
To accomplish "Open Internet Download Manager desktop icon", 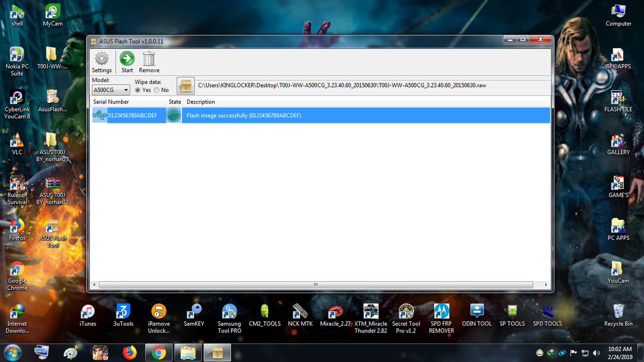I will (x=17, y=319).
